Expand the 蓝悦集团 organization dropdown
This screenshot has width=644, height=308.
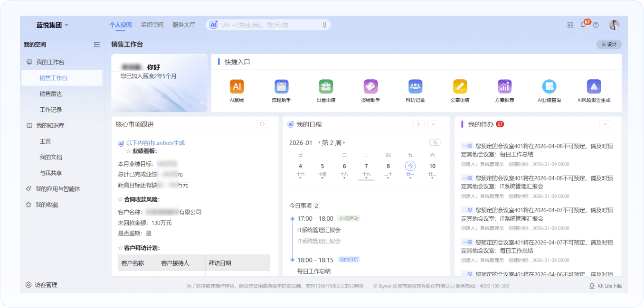click(x=67, y=25)
